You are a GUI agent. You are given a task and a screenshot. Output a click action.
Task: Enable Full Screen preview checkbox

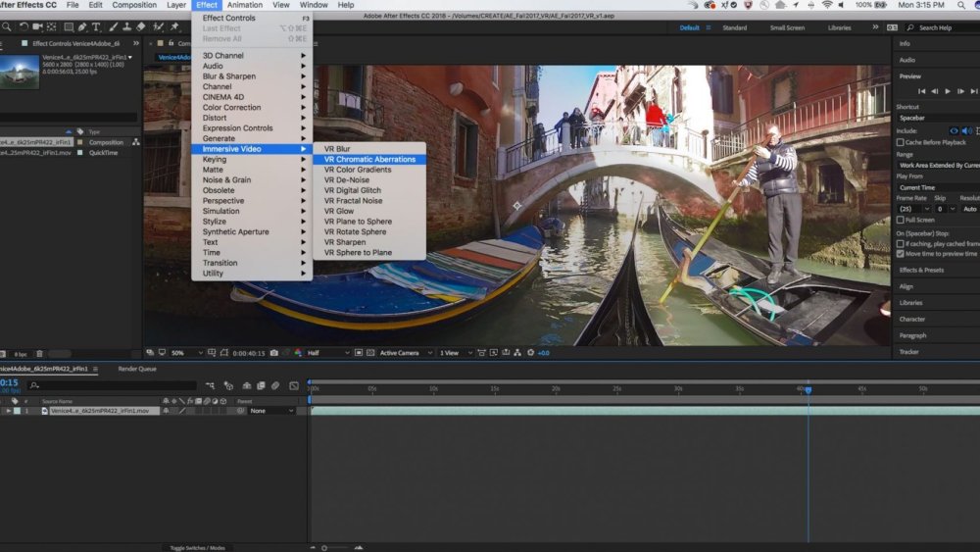(901, 220)
